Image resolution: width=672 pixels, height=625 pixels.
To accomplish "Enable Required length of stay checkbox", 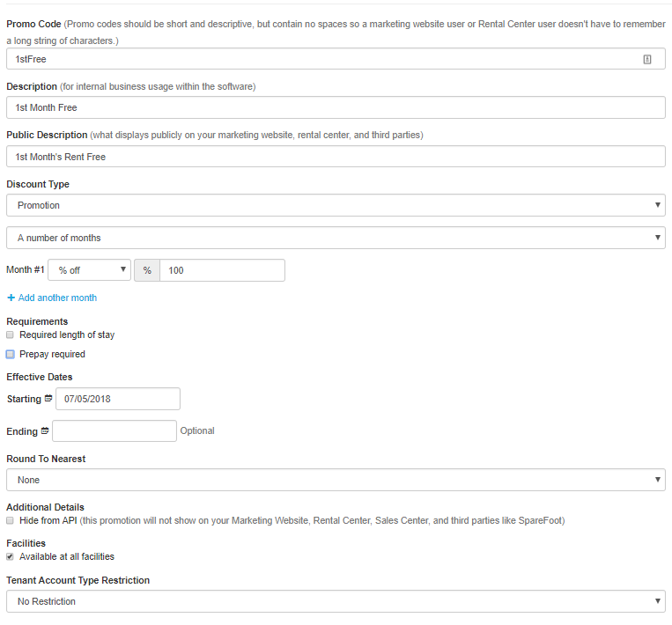I will tap(11, 335).
